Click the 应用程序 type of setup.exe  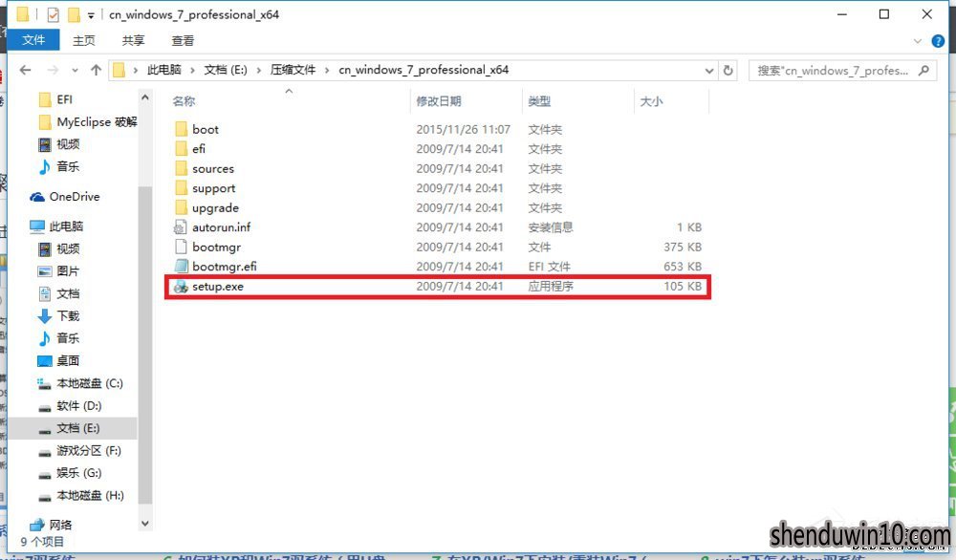coord(551,286)
